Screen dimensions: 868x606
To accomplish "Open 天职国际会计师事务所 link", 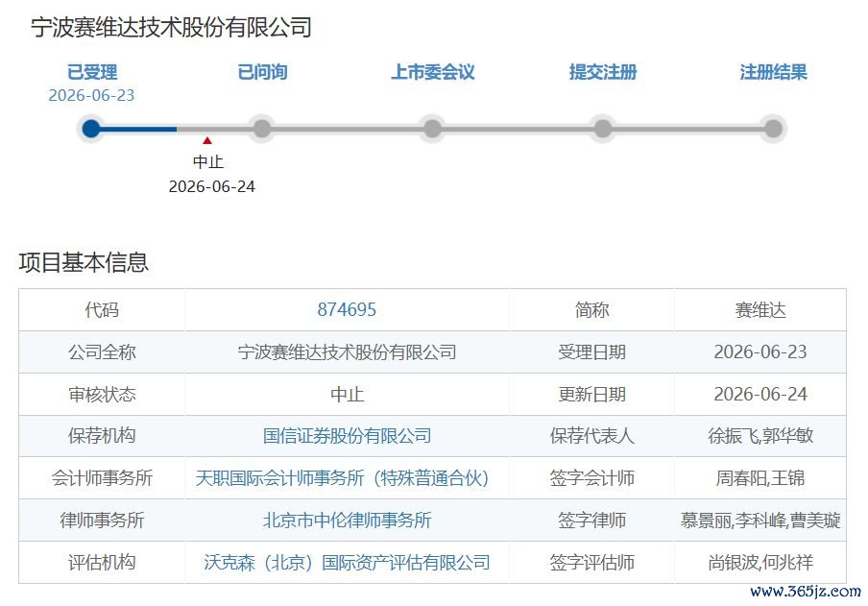I will click(x=342, y=478).
